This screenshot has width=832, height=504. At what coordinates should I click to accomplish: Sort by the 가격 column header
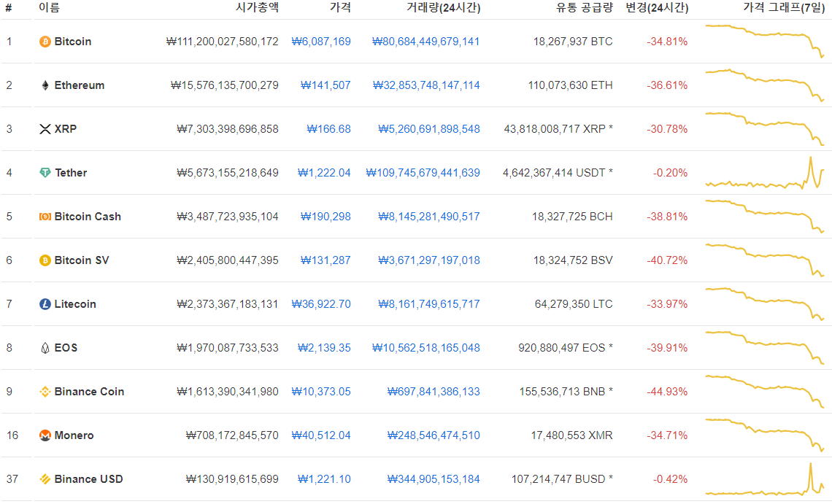340,8
